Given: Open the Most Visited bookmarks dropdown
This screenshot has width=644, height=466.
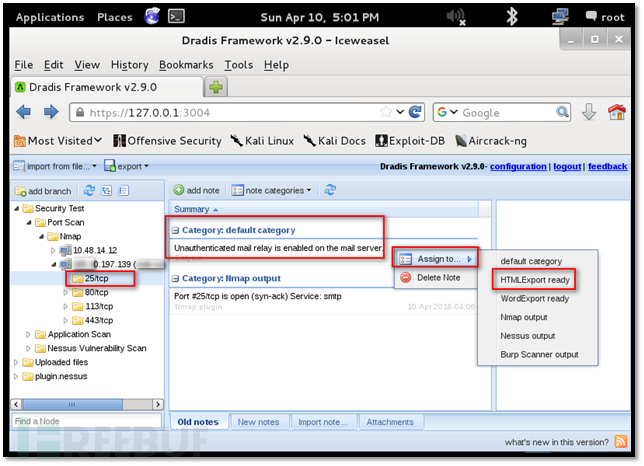Looking at the screenshot, I should tap(58, 141).
